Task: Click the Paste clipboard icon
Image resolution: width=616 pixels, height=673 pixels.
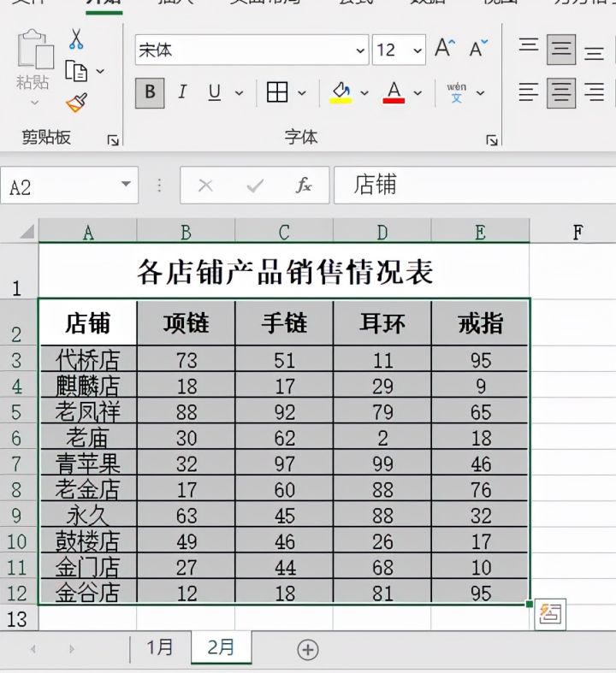Action: pyautogui.click(x=35, y=50)
